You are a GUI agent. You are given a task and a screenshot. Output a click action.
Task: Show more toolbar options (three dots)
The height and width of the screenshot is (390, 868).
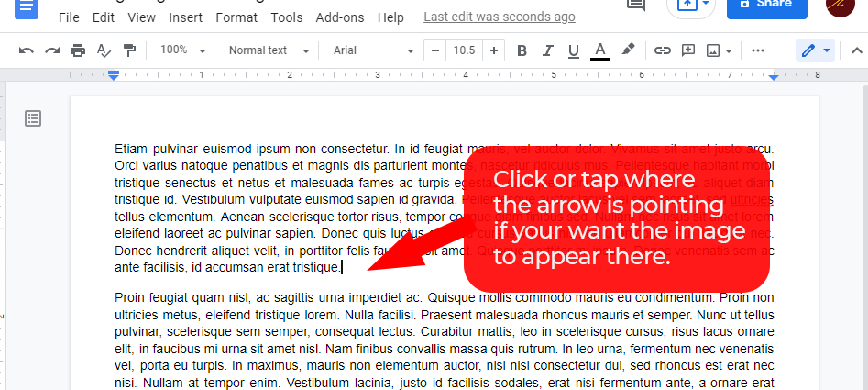click(758, 50)
